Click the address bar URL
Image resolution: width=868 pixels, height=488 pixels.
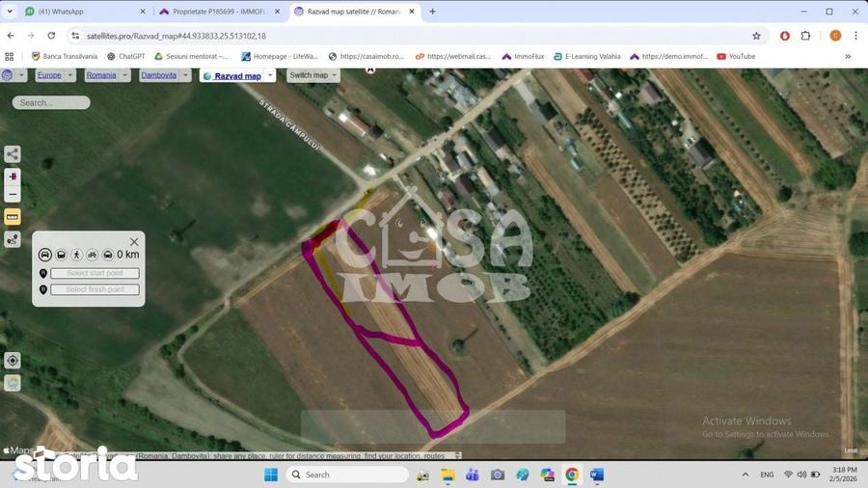coord(176,36)
